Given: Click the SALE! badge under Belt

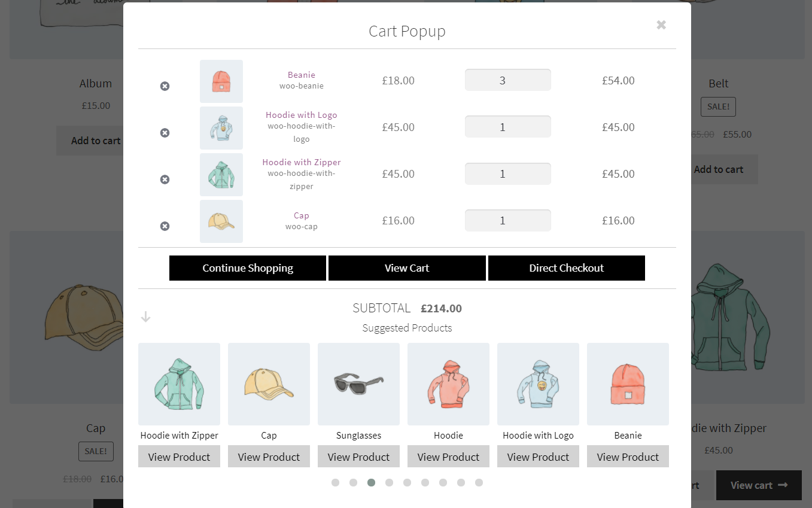Looking at the screenshot, I should click(x=718, y=107).
